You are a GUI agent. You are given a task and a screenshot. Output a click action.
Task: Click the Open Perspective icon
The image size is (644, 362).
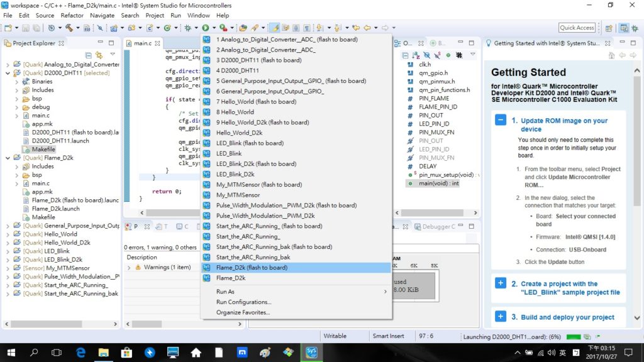click(x=609, y=28)
